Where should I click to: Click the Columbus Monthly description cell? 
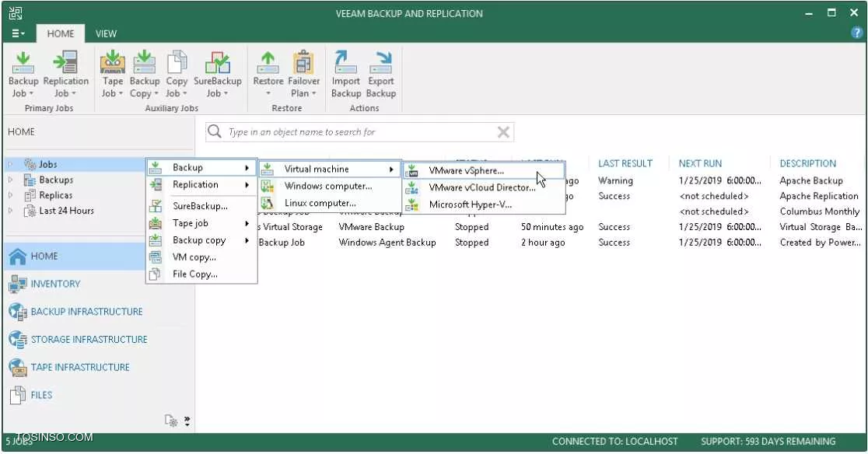click(x=819, y=211)
